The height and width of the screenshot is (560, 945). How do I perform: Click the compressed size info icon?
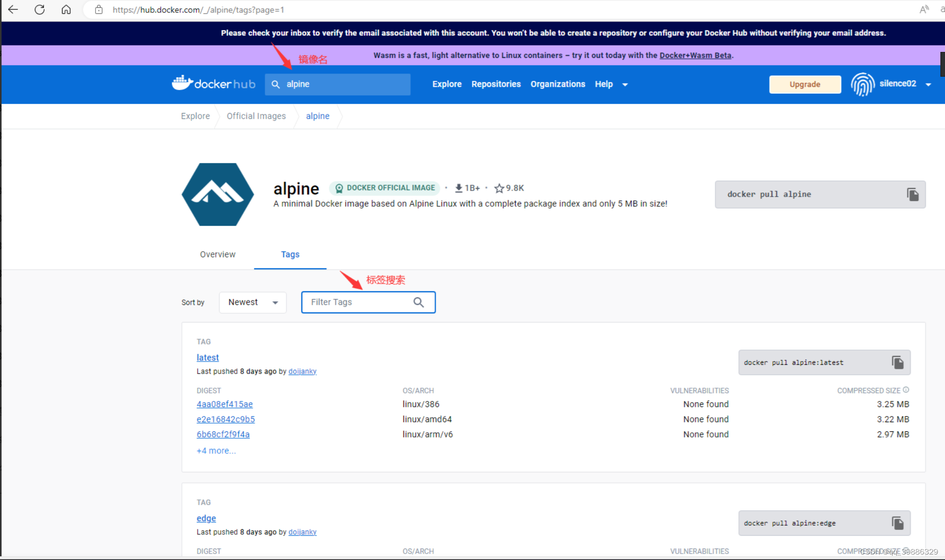[x=906, y=390]
